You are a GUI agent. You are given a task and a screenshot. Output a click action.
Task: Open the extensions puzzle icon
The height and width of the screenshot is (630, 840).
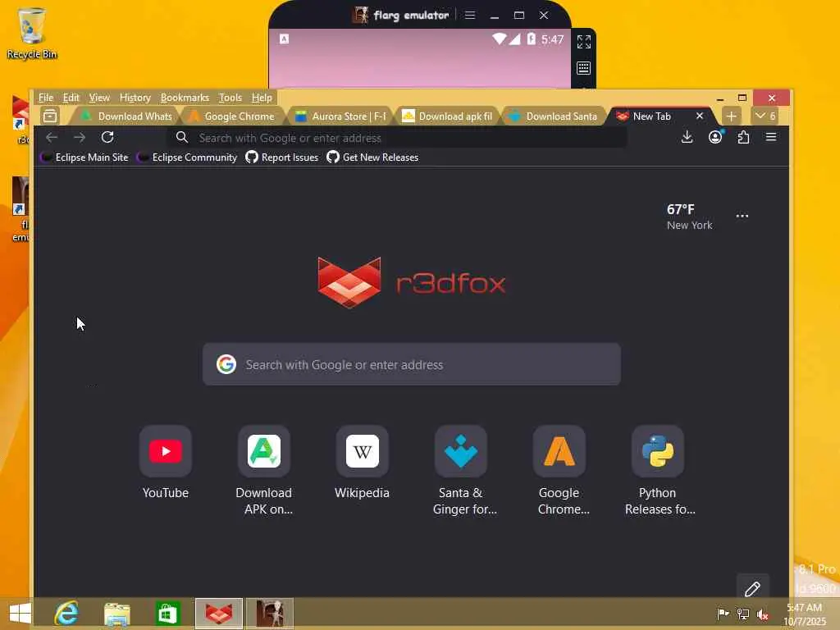[743, 138]
